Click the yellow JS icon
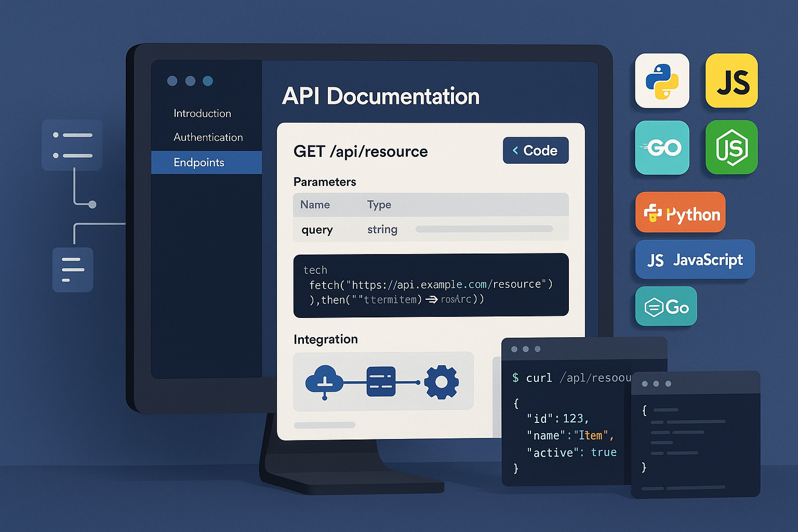The image size is (798, 532). coord(731,82)
